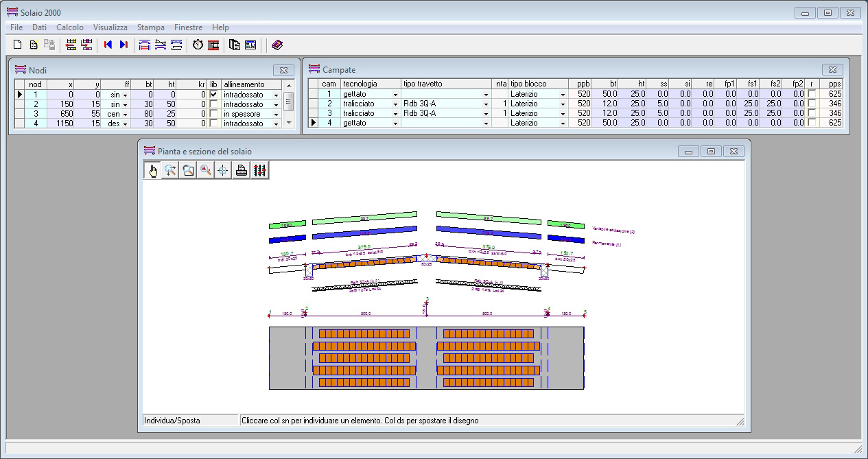The width and height of the screenshot is (868, 459).
Task: Open tipo blocco dropdown for campata 4
Action: pyautogui.click(x=563, y=123)
